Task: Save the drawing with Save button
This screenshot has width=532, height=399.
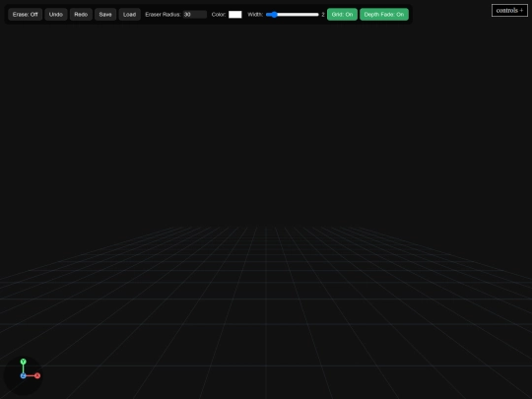Action: (105, 15)
